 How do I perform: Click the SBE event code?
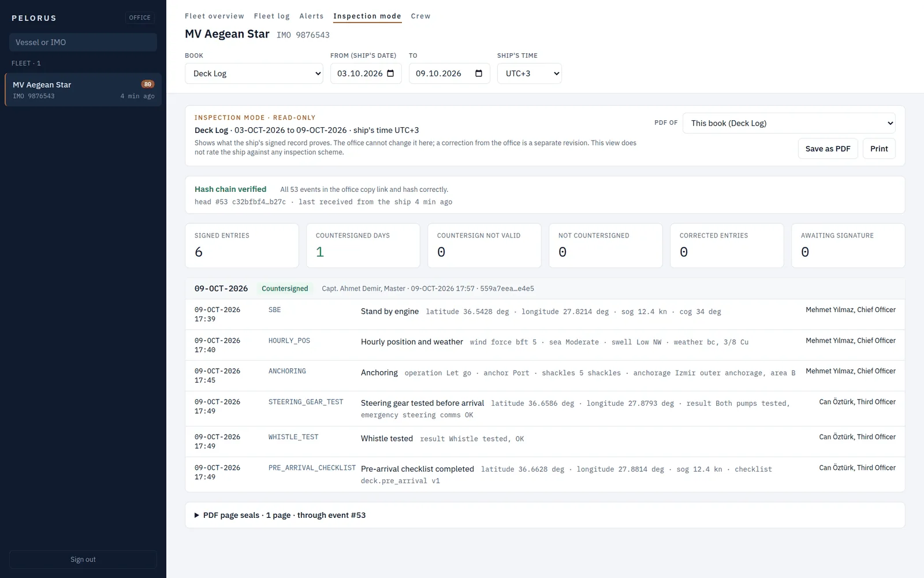coord(275,310)
